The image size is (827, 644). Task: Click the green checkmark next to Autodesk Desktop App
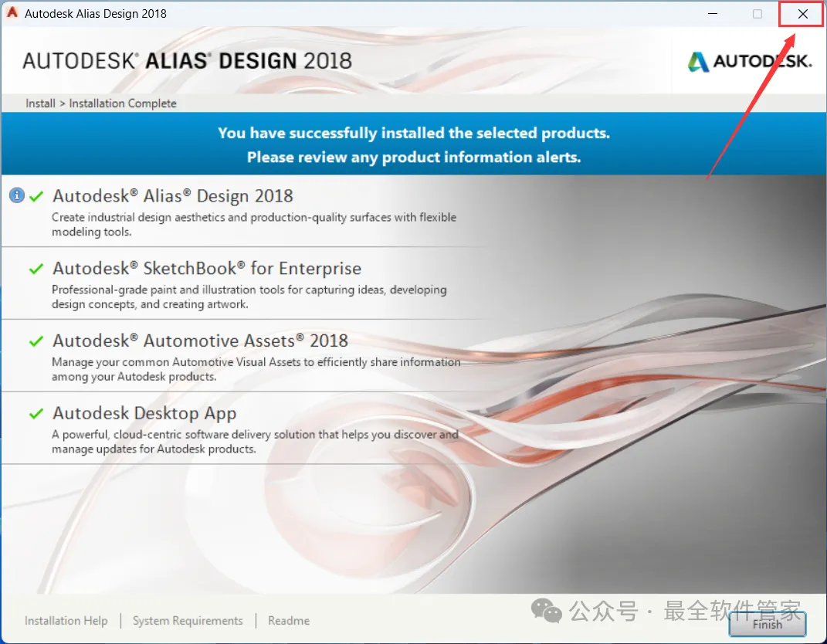36,414
